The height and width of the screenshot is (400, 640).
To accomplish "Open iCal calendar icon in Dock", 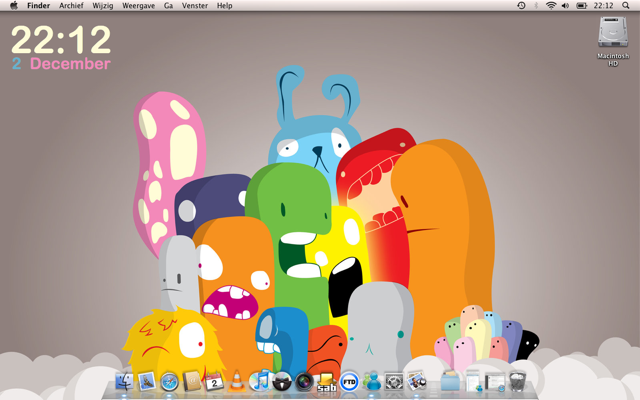I will [x=214, y=382].
